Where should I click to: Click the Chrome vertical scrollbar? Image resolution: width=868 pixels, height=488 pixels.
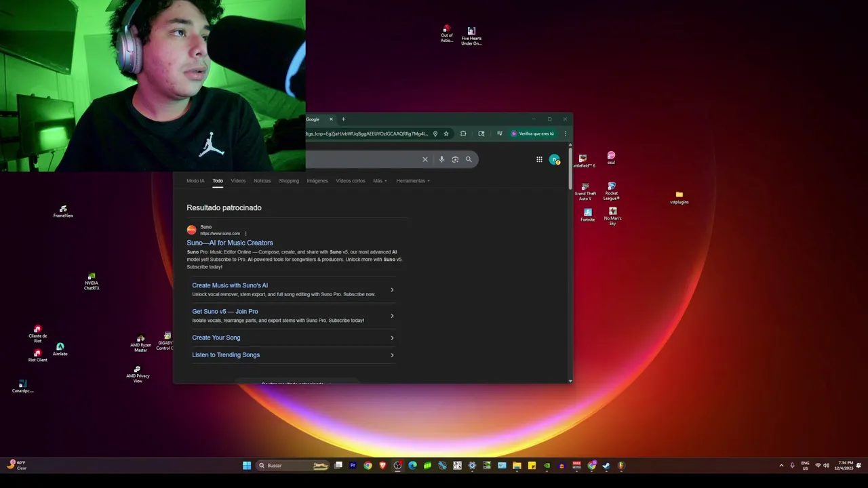click(570, 168)
